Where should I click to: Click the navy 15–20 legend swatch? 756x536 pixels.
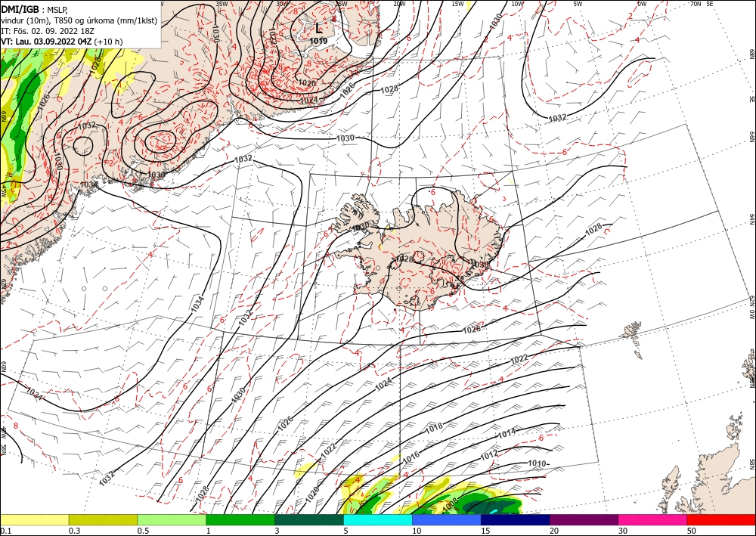pyautogui.click(x=515, y=520)
